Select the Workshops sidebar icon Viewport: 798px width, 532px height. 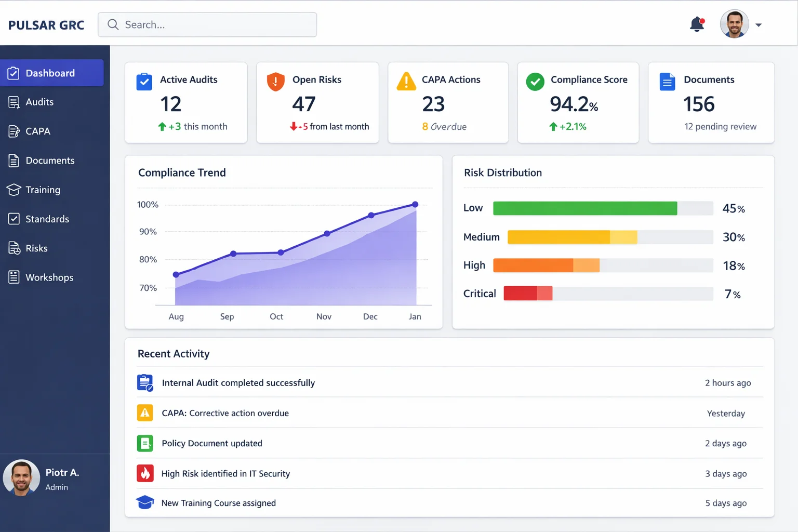click(x=14, y=277)
